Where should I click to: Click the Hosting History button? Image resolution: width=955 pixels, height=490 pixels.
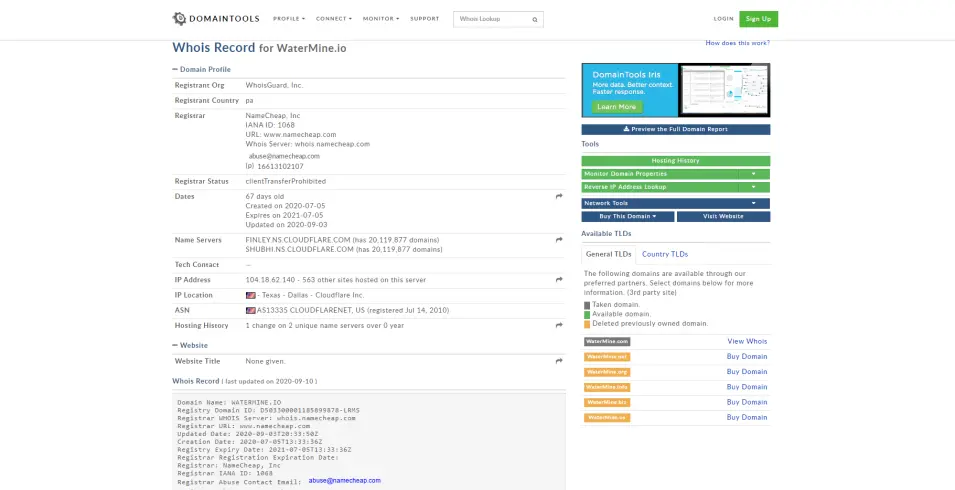675,161
